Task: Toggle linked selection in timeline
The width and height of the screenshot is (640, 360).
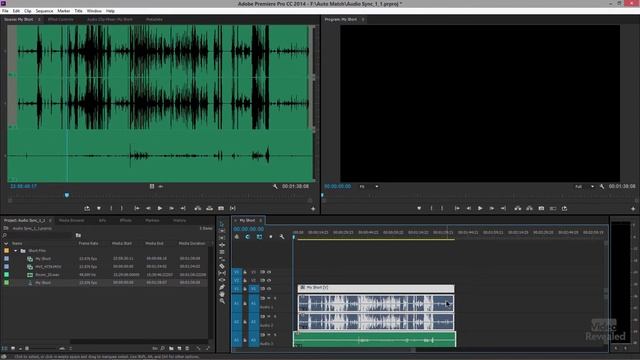Action: pyautogui.click(x=259, y=237)
